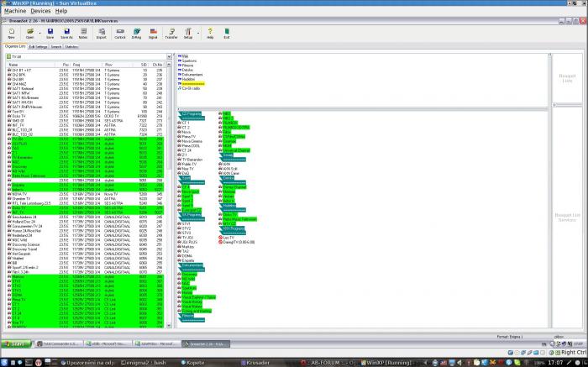Click the Save As toolbar icon
Image resolution: width=588 pixels, height=367 pixels.
point(66,34)
